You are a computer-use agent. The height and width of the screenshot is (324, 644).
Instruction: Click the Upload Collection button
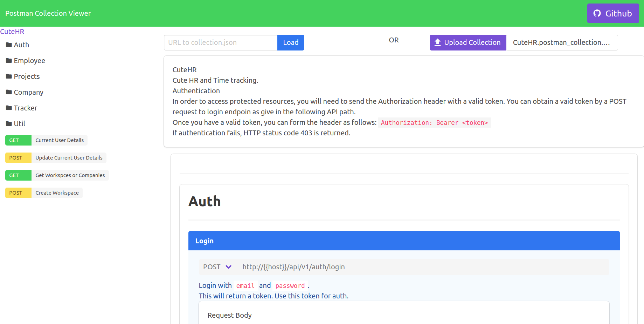coord(468,42)
